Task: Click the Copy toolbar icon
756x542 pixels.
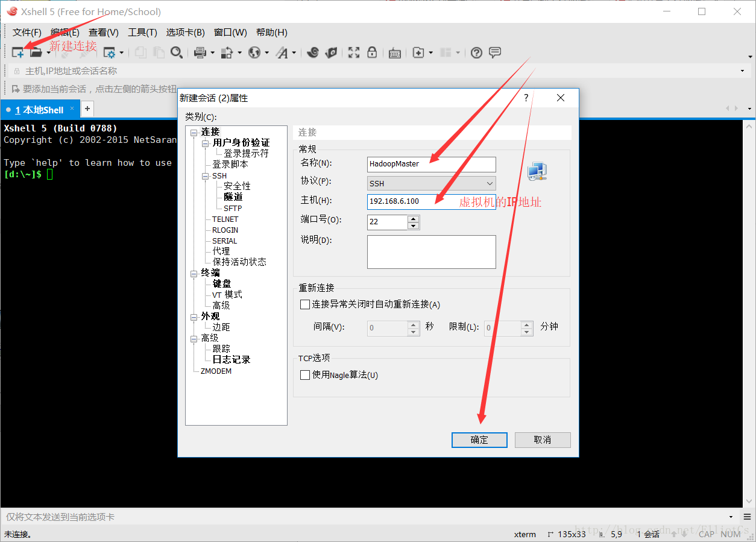Action: (x=140, y=52)
